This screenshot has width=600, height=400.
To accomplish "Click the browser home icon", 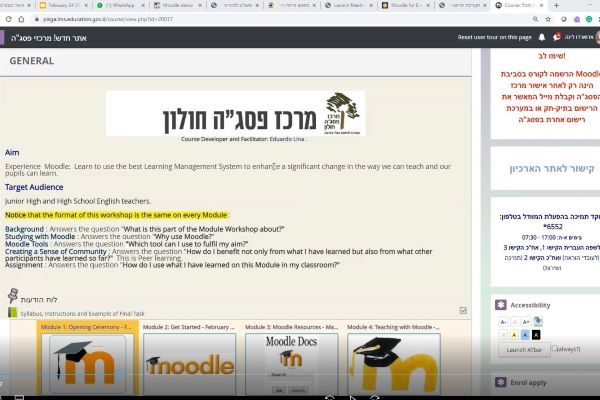I will 21,19.
